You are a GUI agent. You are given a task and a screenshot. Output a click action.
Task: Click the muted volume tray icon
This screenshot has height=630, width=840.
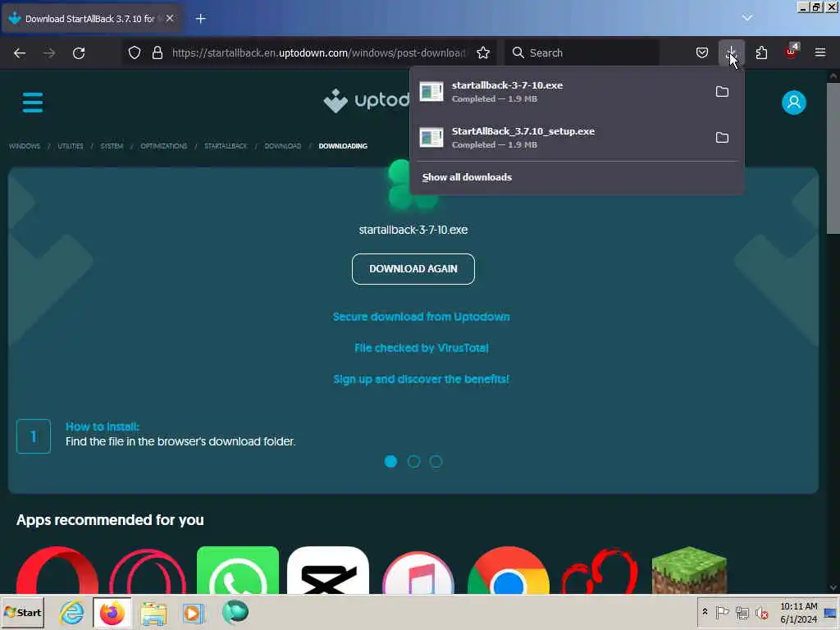point(761,612)
